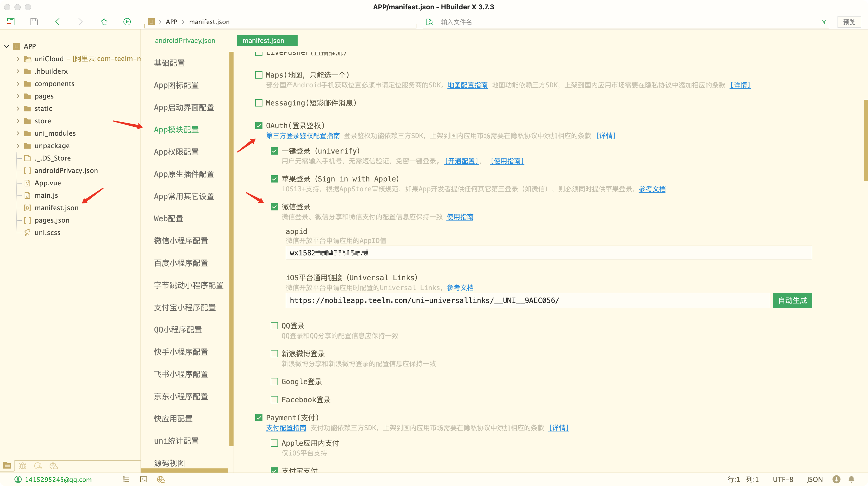Expand the pages folder
Image resolution: width=868 pixels, height=486 pixels.
[18, 96]
